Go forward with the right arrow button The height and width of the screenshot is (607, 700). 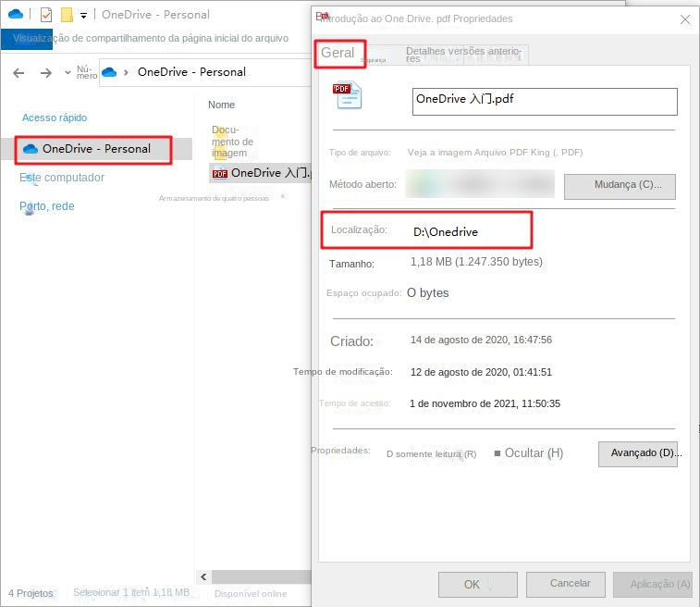point(46,72)
